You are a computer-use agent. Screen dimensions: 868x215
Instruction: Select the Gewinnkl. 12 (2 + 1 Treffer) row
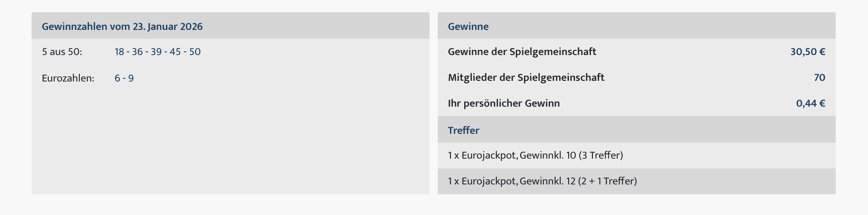[x=542, y=181]
